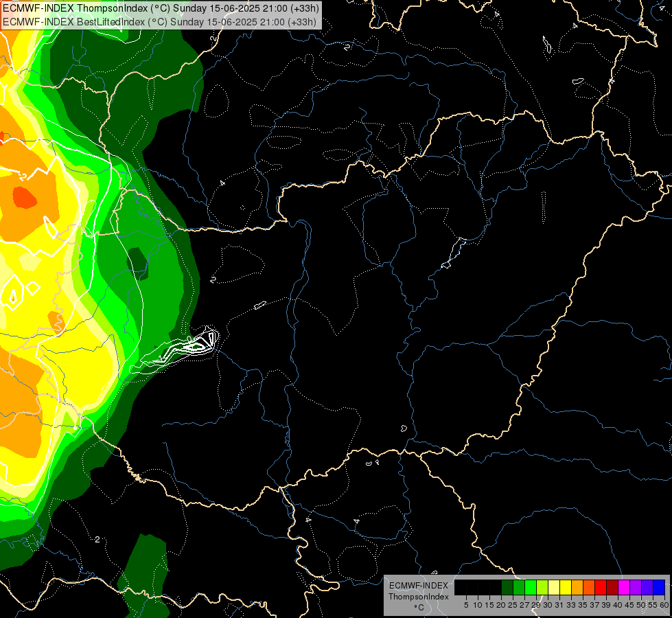The height and width of the screenshot is (618, 672).
Task: Click the legend tick value '37'
Action: (595, 605)
